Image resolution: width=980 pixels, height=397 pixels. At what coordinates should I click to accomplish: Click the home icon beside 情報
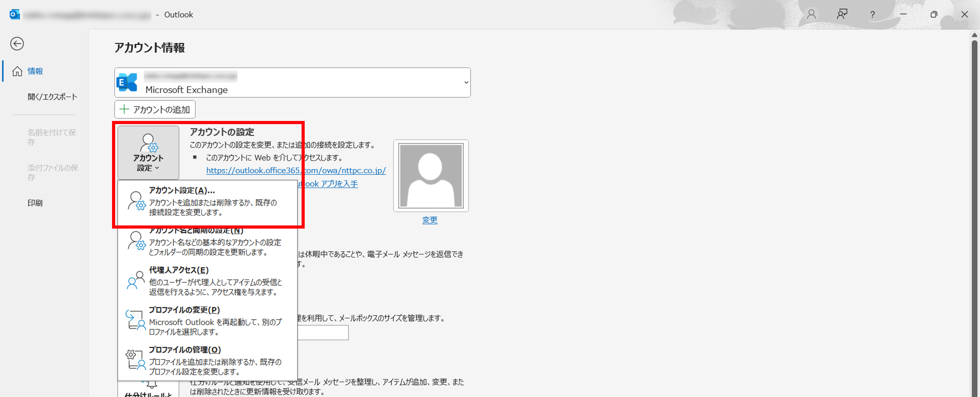pyautogui.click(x=17, y=71)
